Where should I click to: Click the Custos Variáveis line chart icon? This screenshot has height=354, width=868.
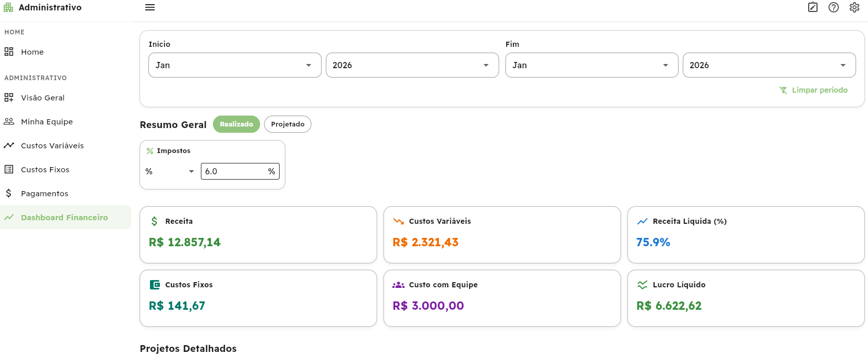[x=9, y=145]
